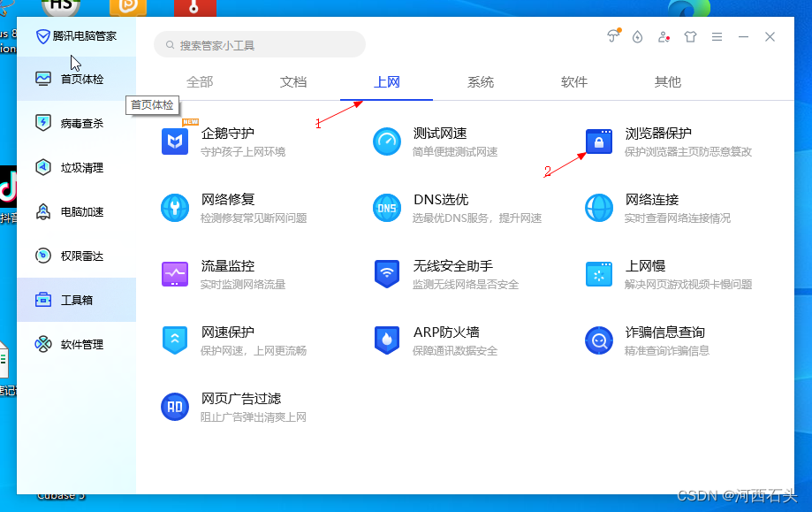The width and height of the screenshot is (812, 512).
Task: Click the 保护浏览器主页防恶意篡改 description
Action: 687,152
